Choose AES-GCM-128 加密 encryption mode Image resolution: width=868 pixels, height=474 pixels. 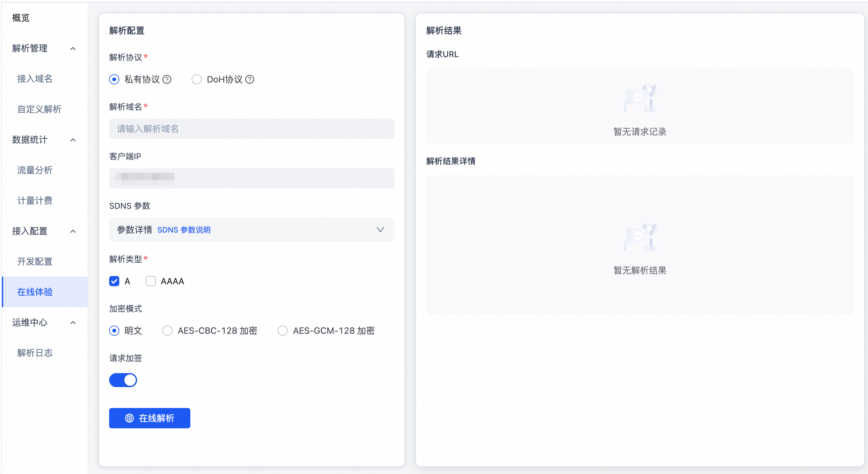point(282,331)
